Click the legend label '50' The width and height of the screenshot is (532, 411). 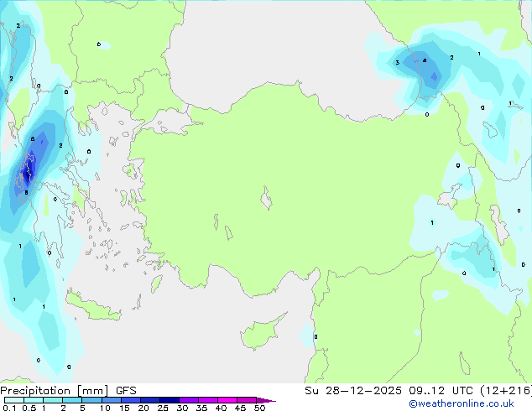click(x=259, y=408)
